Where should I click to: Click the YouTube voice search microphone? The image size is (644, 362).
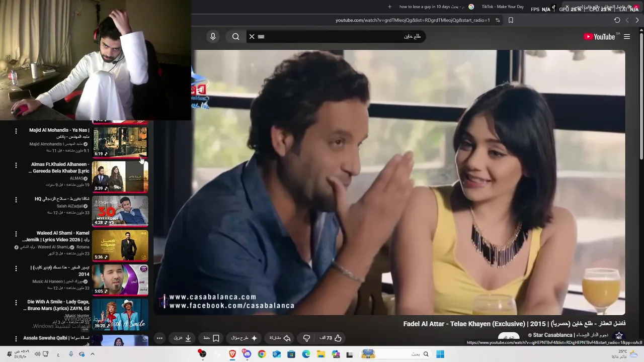[213, 36]
